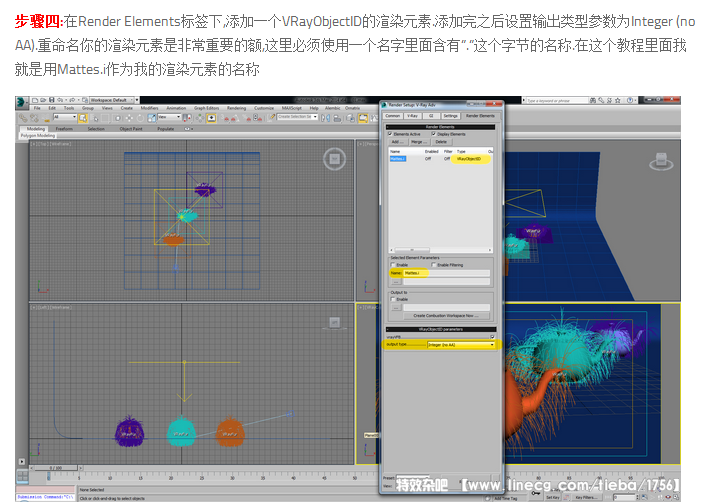Choose the Rectangular Selection Region tool
The width and height of the screenshot is (710, 502).
[x=105, y=118]
